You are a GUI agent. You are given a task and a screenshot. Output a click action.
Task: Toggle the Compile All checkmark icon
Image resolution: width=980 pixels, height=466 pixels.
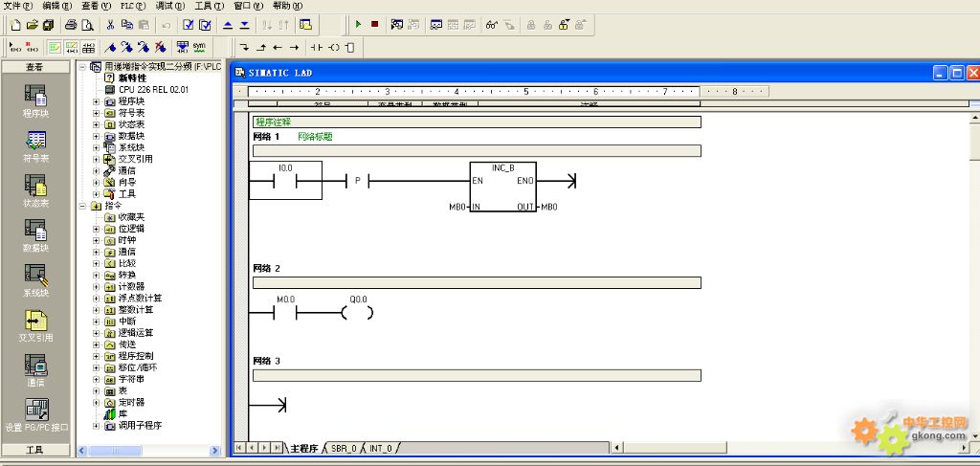(205, 25)
